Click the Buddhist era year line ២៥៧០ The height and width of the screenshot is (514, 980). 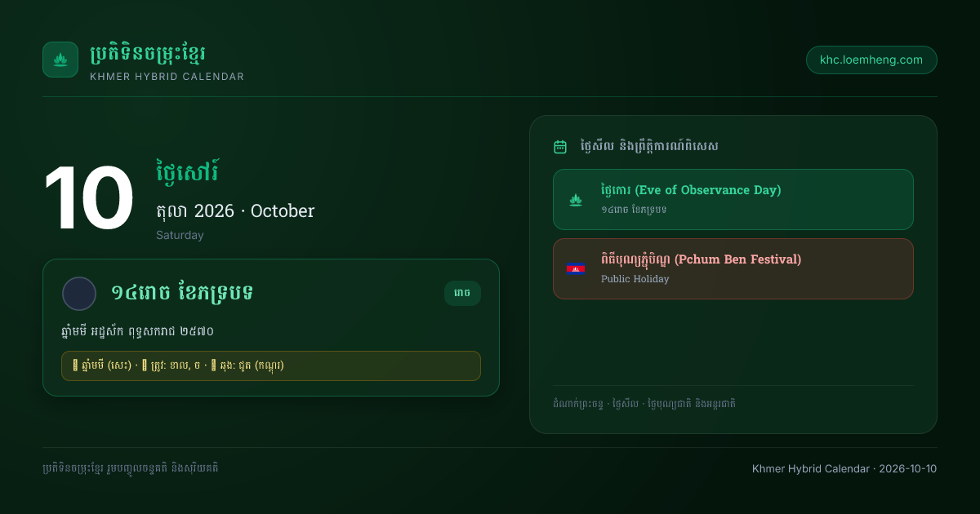tap(137, 331)
